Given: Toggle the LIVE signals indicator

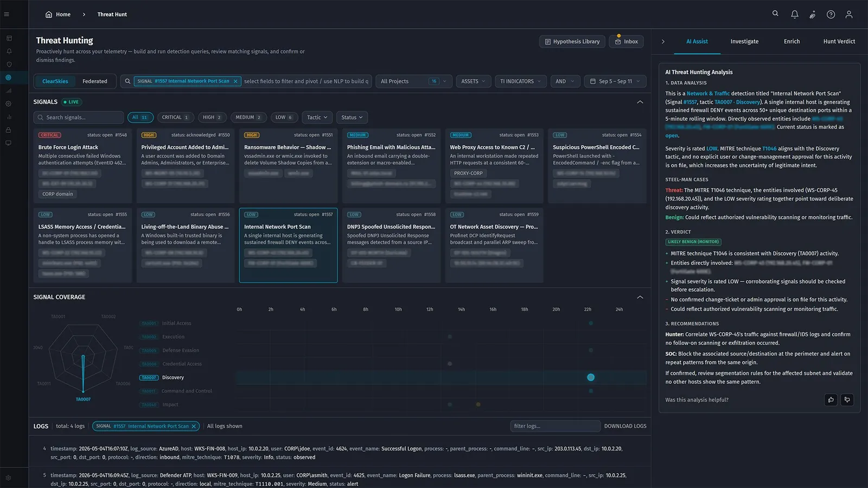Looking at the screenshot, I should point(71,102).
